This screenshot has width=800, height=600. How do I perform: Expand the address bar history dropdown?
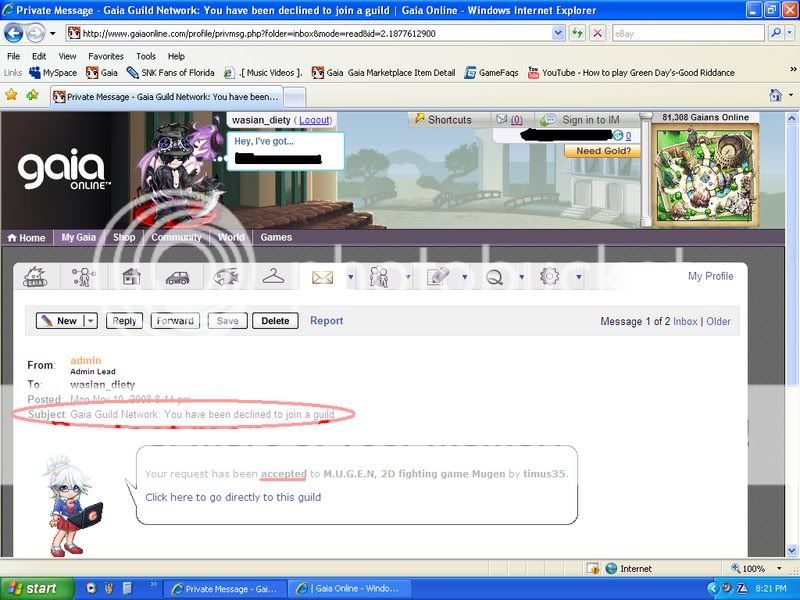click(x=556, y=33)
